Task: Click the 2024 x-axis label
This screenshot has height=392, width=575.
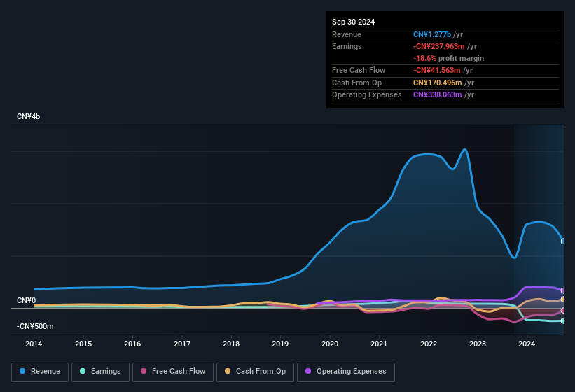Action: click(527, 344)
